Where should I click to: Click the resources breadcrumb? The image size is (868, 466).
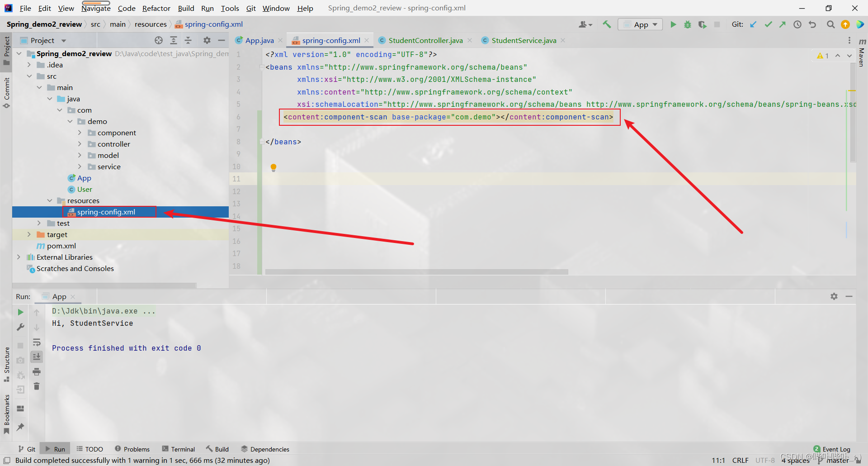(x=151, y=24)
